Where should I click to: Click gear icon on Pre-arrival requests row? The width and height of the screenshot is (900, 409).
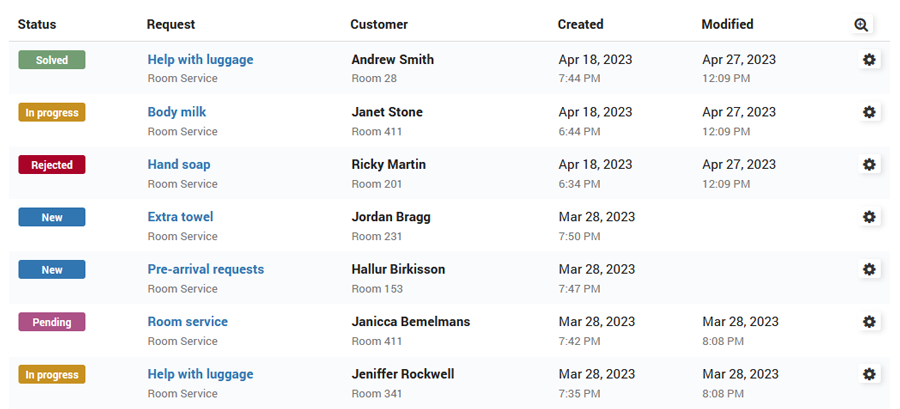[x=869, y=269]
